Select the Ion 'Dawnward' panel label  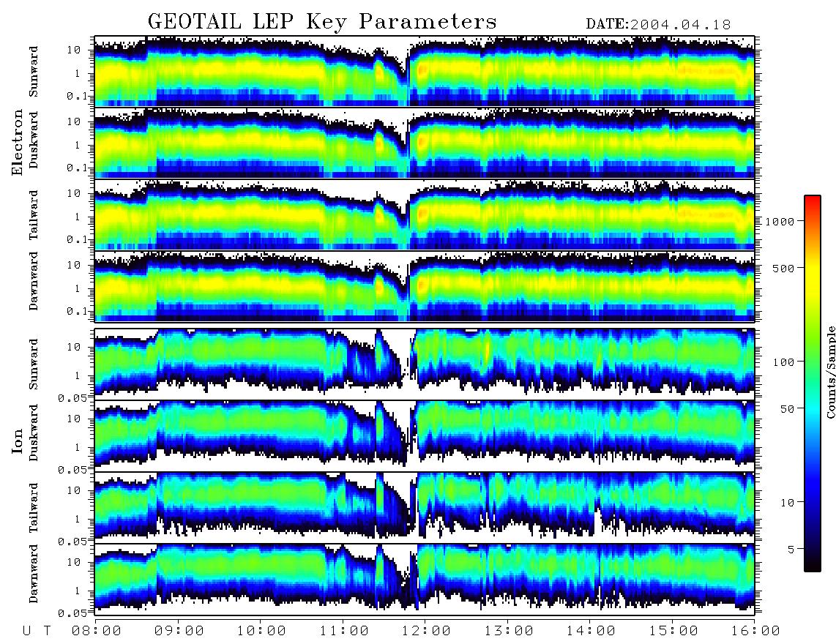tap(34, 574)
